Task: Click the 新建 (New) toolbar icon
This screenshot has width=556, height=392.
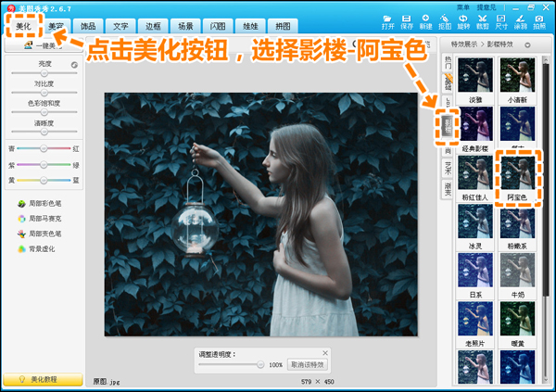Action: click(x=424, y=20)
